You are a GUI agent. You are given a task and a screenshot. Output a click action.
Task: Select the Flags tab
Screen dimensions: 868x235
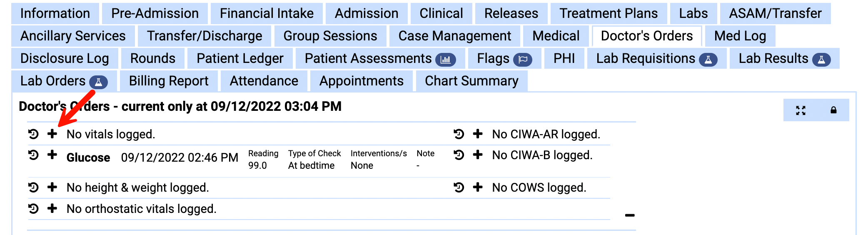[x=504, y=59]
